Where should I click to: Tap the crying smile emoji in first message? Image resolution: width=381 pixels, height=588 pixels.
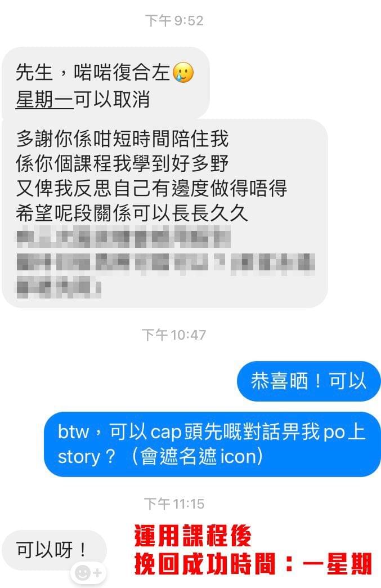(183, 73)
